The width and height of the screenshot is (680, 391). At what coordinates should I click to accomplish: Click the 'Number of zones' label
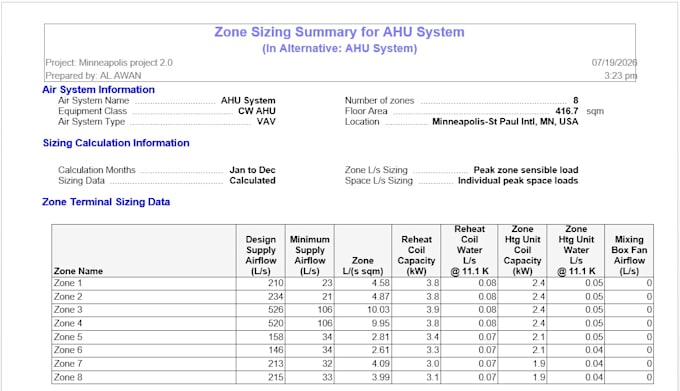tap(379, 101)
